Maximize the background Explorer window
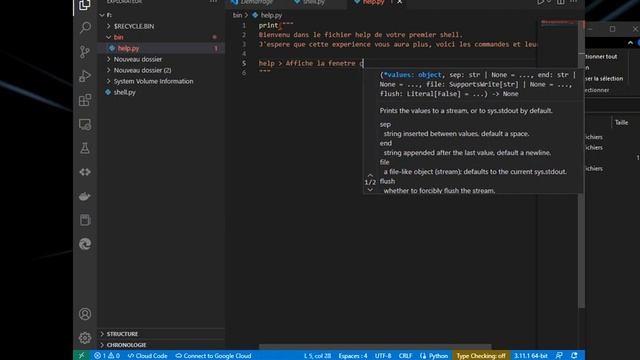640x360 pixels. 612,29
